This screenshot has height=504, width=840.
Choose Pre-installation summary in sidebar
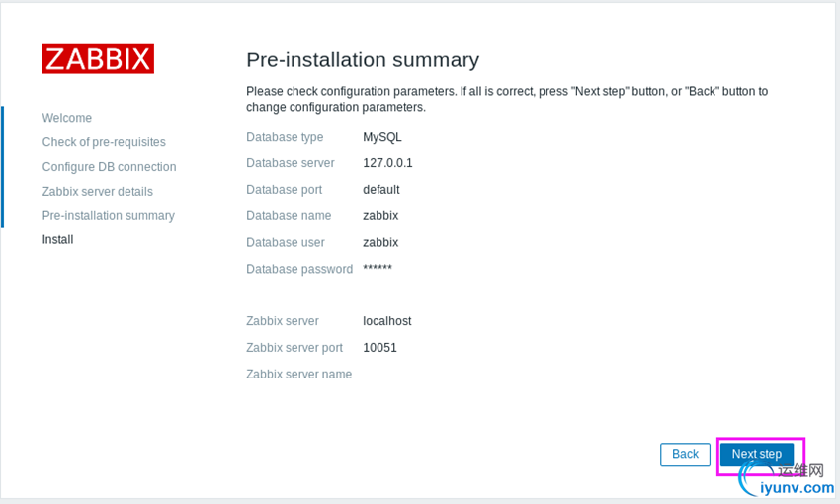[x=108, y=215]
